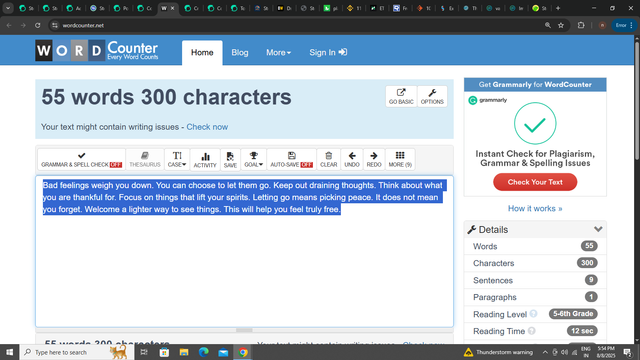Click the 12 sec reading time badge
This screenshot has height=360, width=640.
[x=582, y=331]
